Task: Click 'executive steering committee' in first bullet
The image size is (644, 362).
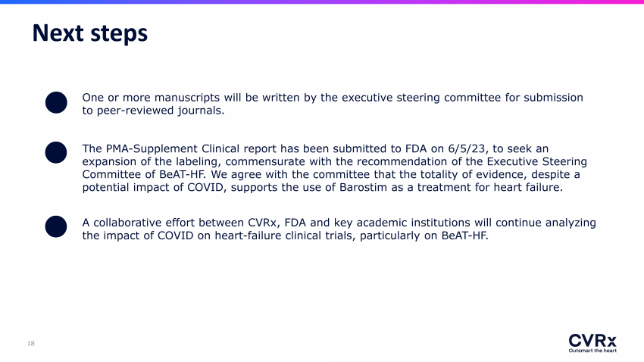Action: point(416,98)
